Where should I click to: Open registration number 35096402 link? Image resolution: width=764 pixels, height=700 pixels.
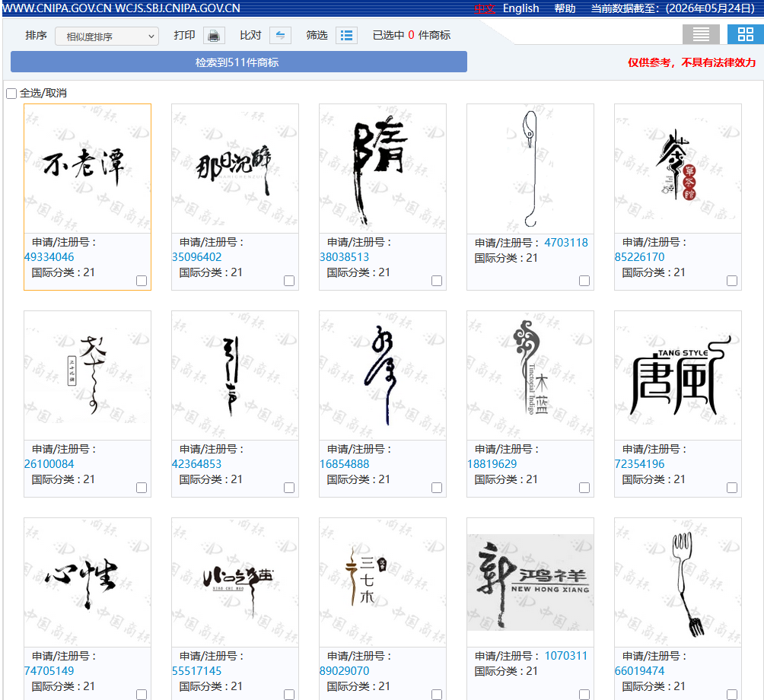pos(197,256)
